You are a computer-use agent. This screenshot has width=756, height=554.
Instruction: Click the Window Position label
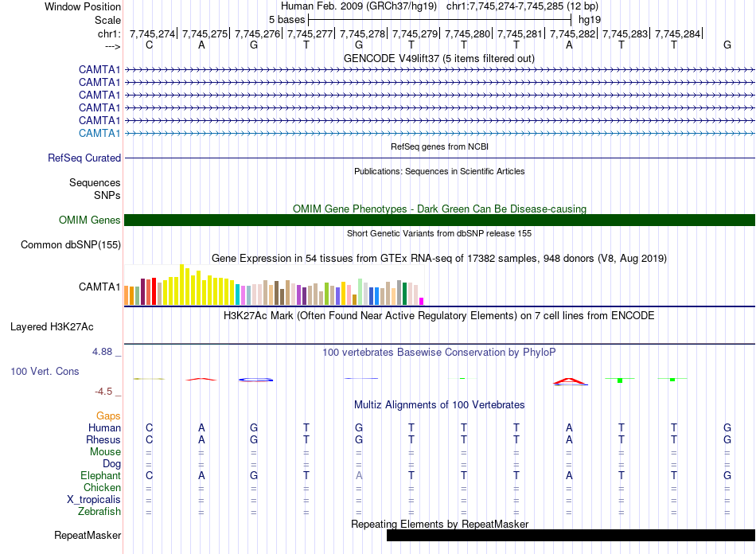coord(83,6)
